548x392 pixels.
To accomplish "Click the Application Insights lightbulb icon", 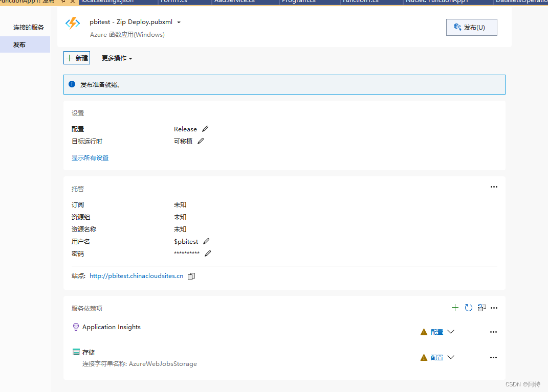I will point(76,327).
